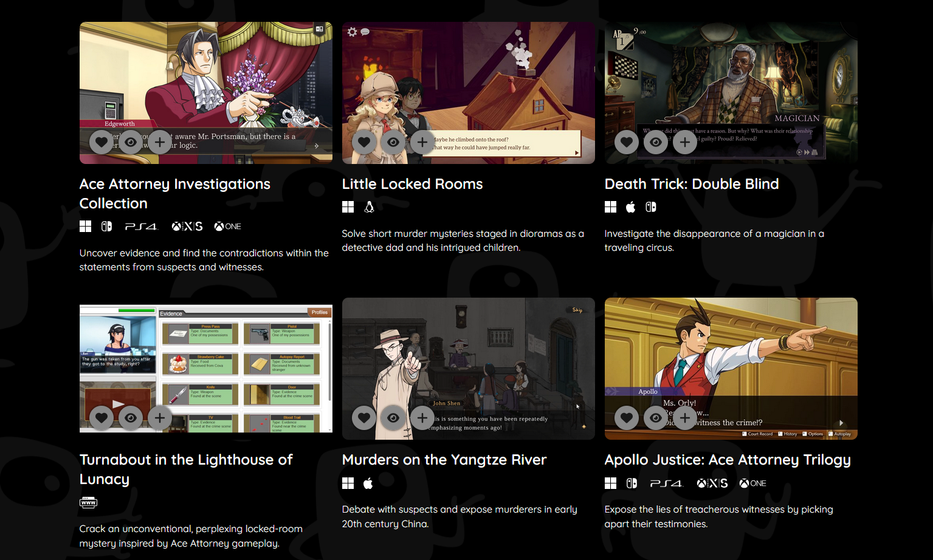Image resolution: width=933 pixels, height=560 pixels.
Task: Open Apollo Justice: Ace Attorney Trilogy title
Action: pyautogui.click(x=728, y=460)
